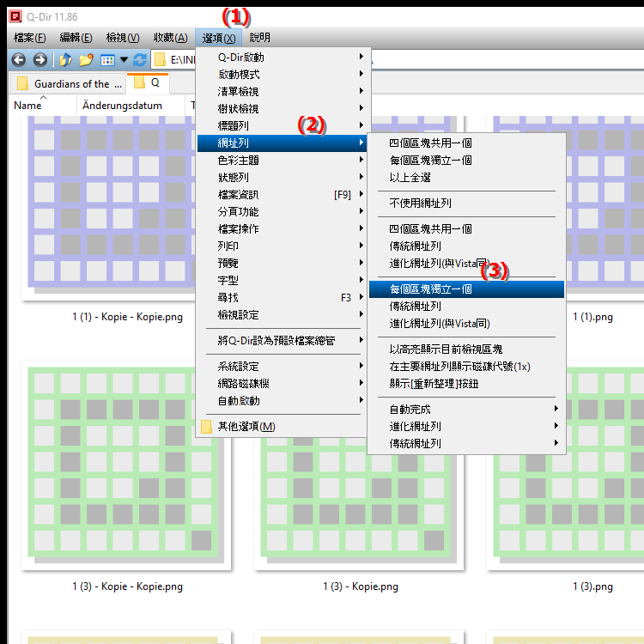Open the 檢視設定 submenu

283,315
